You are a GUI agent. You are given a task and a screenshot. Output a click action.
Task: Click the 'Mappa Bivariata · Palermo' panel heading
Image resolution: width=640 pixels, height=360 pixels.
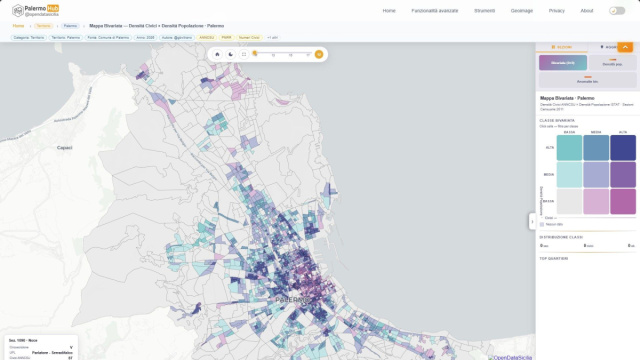pos(567,98)
